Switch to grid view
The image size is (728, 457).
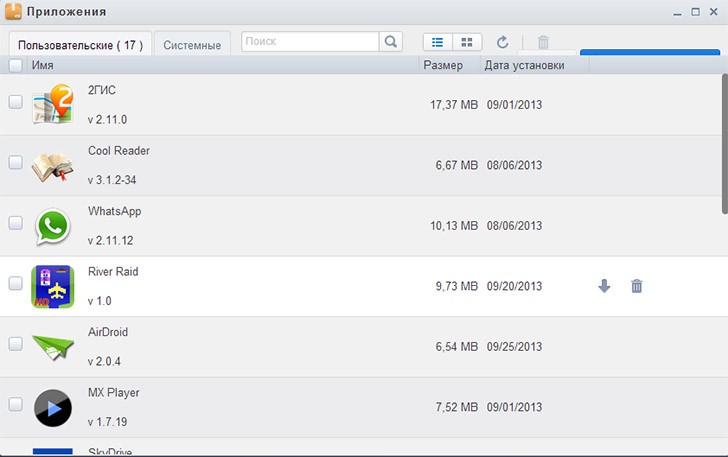[467, 42]
